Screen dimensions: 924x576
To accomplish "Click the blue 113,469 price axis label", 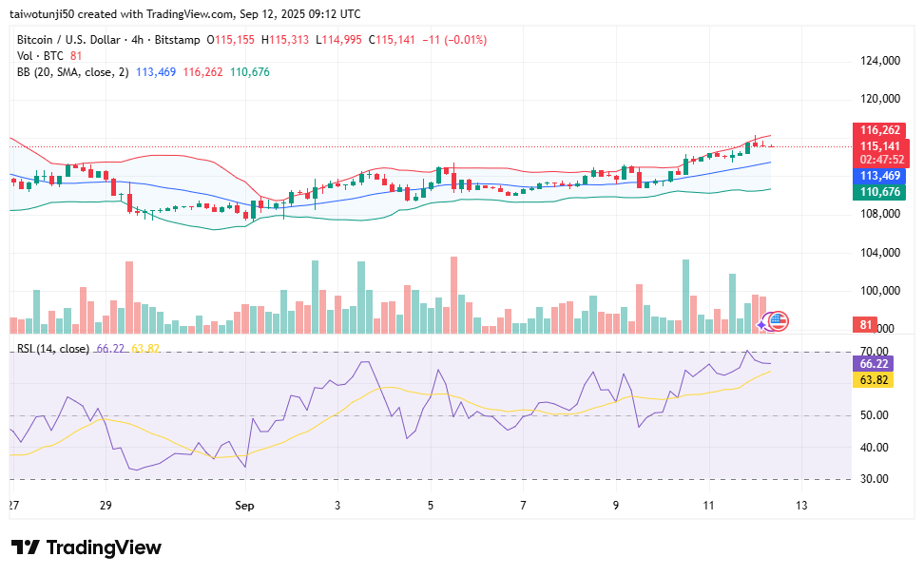I will (879, 176).
